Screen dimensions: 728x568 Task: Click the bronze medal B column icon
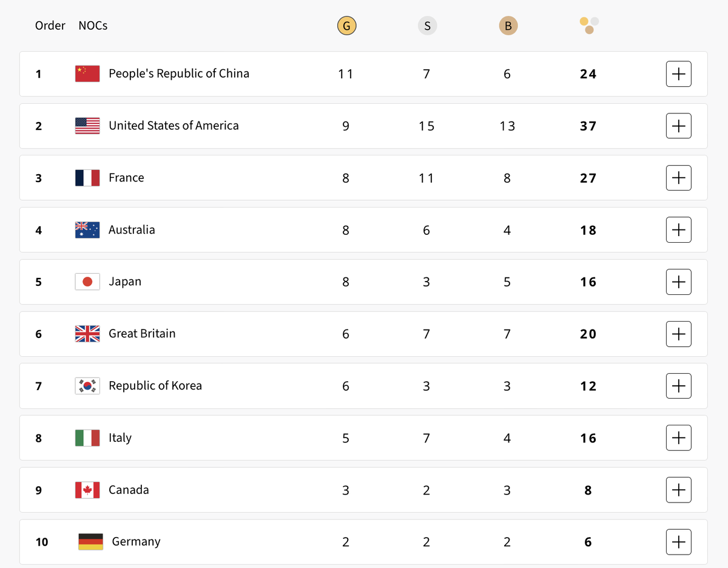click(508, 26)
